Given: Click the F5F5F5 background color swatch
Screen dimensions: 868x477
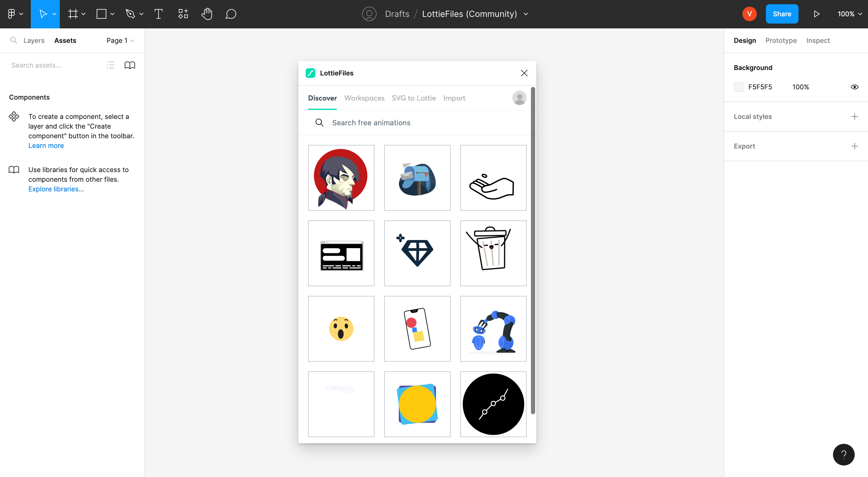Looking at the screenshot, I should [x=739, y=87].
